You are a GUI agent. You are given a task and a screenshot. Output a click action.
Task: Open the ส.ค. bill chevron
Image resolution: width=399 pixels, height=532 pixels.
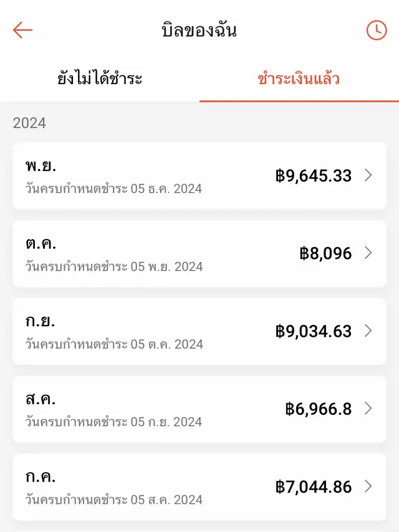[368, 409]
